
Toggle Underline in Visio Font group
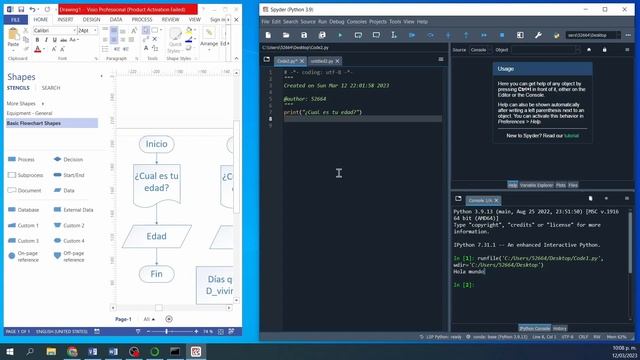click(54, 40)
